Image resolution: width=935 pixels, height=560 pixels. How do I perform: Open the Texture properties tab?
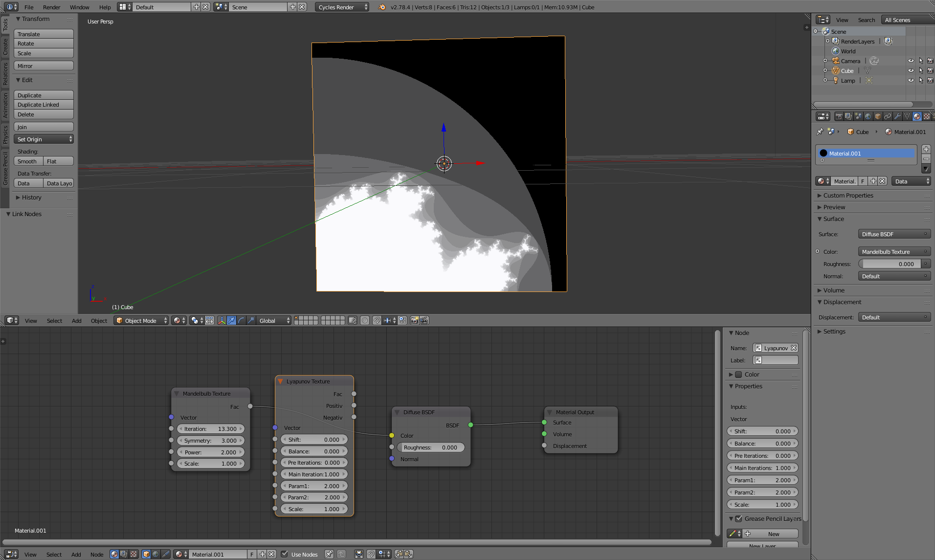click(x=927, y=116)
